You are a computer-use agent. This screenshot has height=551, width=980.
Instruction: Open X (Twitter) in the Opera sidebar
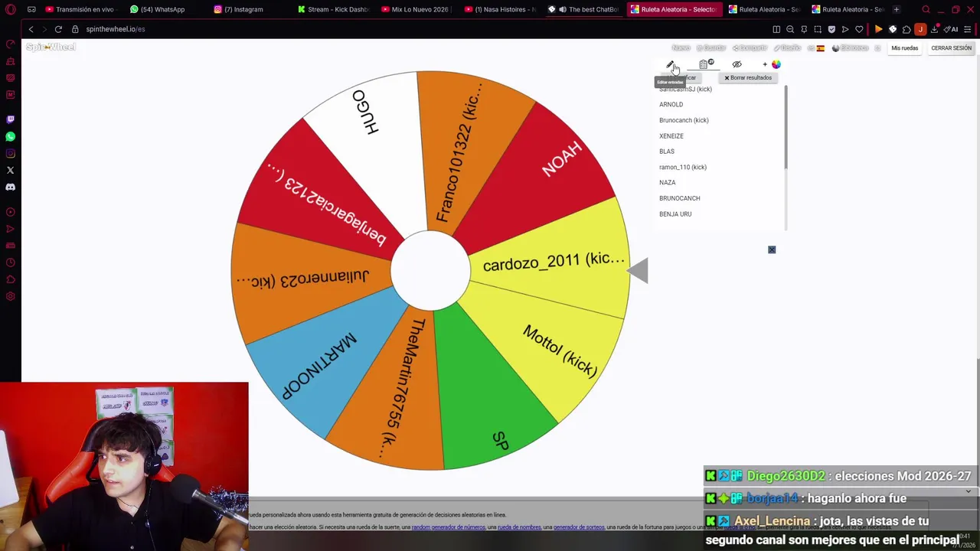pos(10,170)
